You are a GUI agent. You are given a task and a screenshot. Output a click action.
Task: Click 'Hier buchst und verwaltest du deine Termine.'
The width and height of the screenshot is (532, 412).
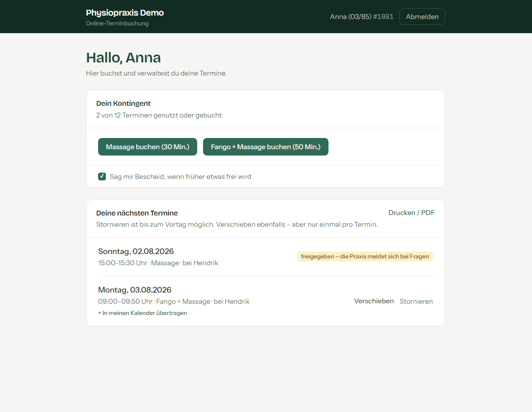coord(156,73)
